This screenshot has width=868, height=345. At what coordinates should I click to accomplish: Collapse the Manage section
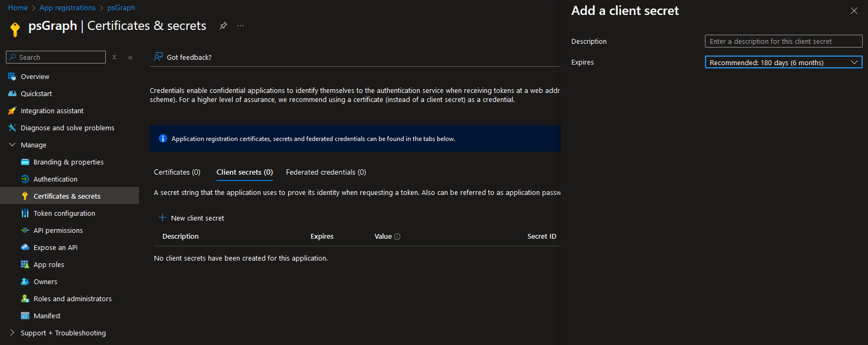(12, 145)
